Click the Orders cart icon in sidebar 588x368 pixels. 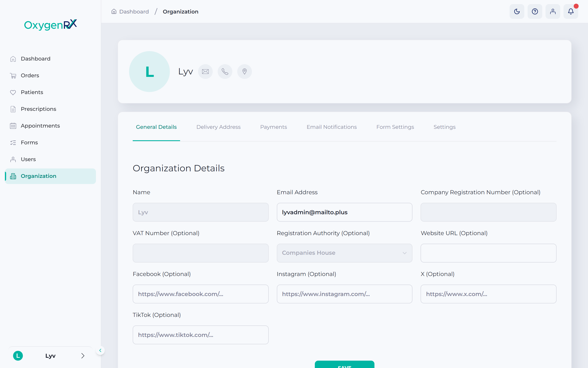click(13, 76)
